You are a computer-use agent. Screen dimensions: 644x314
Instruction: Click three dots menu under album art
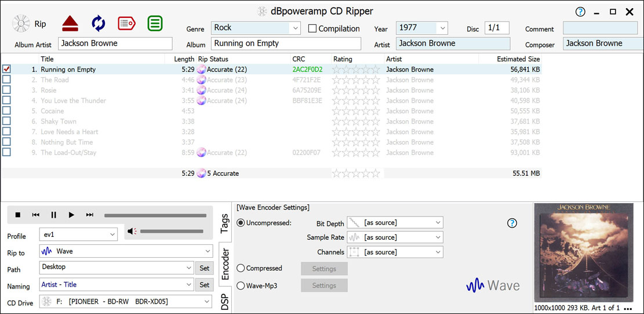click(627, 308)
